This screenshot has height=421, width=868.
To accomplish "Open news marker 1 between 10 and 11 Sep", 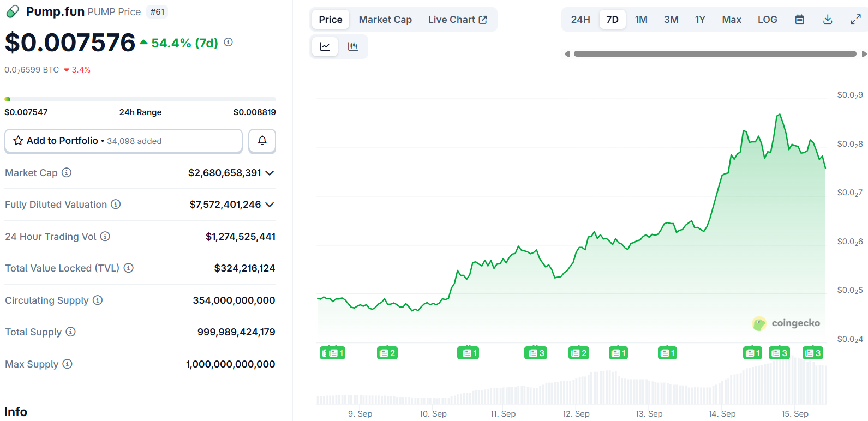I will tap(468, 353).
